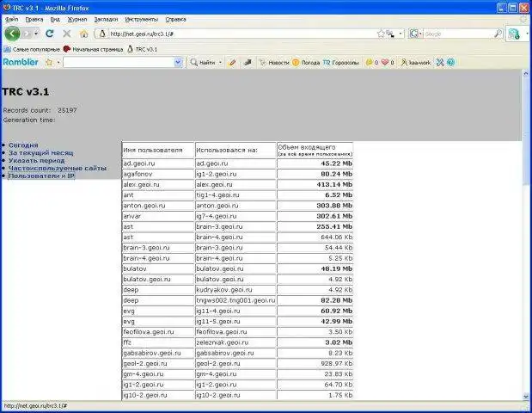Viewport: 532px width, 413px height.
Task: Click the Использовался на: column header
Action: [235, 150]
